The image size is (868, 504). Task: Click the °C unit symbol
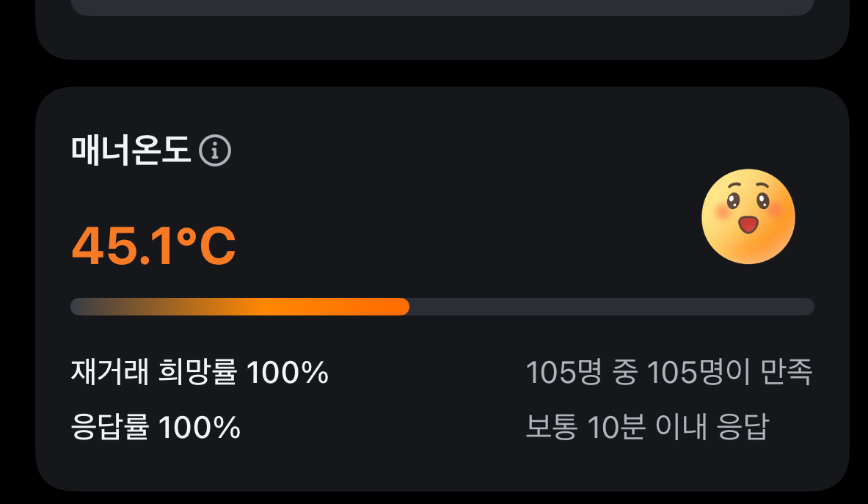(x=208, y=247)
